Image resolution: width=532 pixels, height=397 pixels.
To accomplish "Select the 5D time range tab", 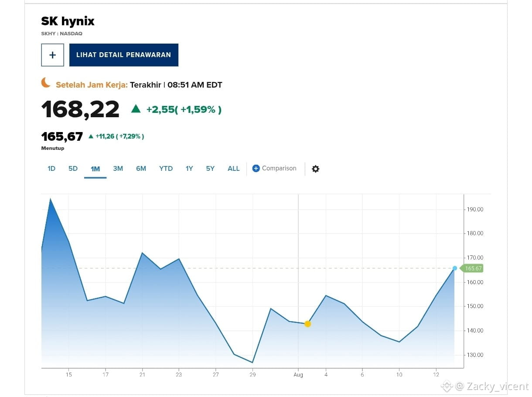I will pyautogui.click(x=73, y=169).
